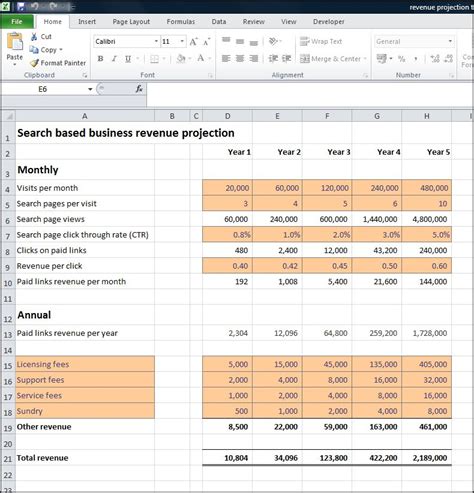Toggle Italic formatting

pos(114,59)
